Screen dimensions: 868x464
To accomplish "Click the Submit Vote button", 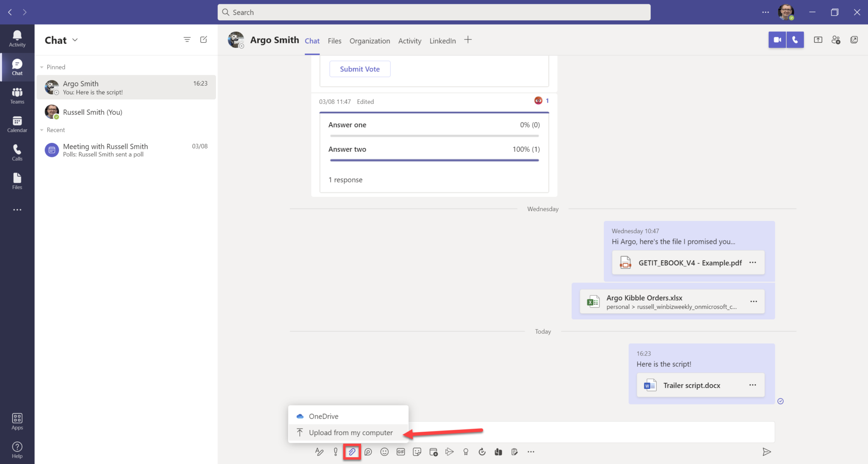I will click(x=359, y=69).
